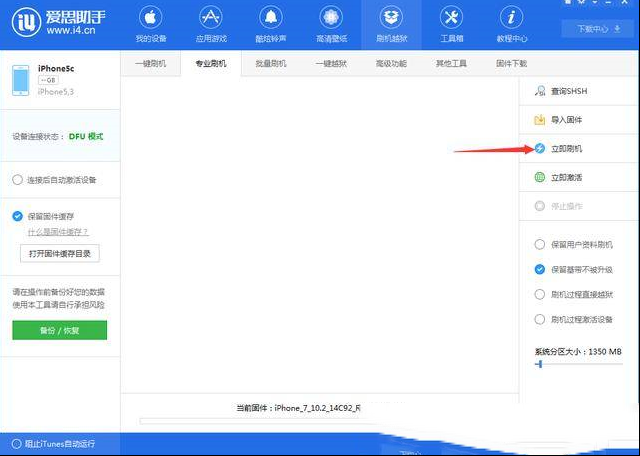This screenshot has height=456, width=640.
Task: Click iPhone5c device name
Action: (56, 69)
